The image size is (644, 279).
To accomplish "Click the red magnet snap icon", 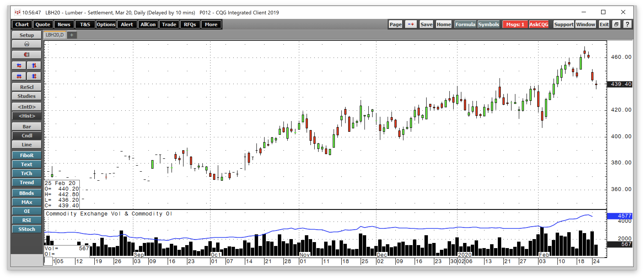I will (x=27, y=55).
